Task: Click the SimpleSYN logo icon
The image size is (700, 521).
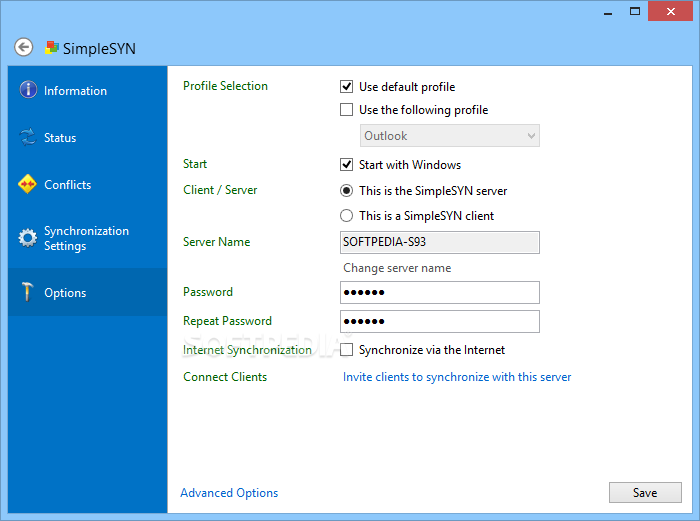Action: [52, 48]
